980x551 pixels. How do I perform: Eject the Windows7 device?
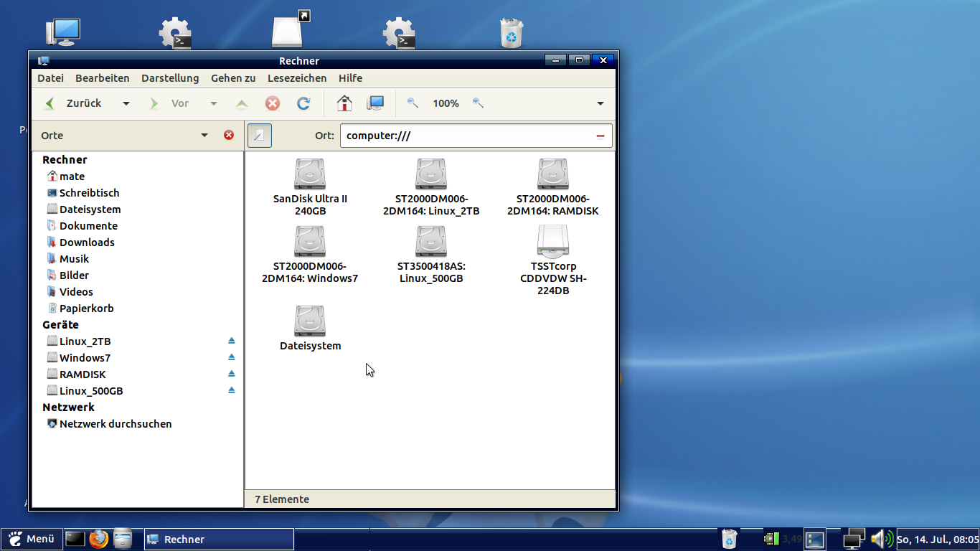[232, 357]
